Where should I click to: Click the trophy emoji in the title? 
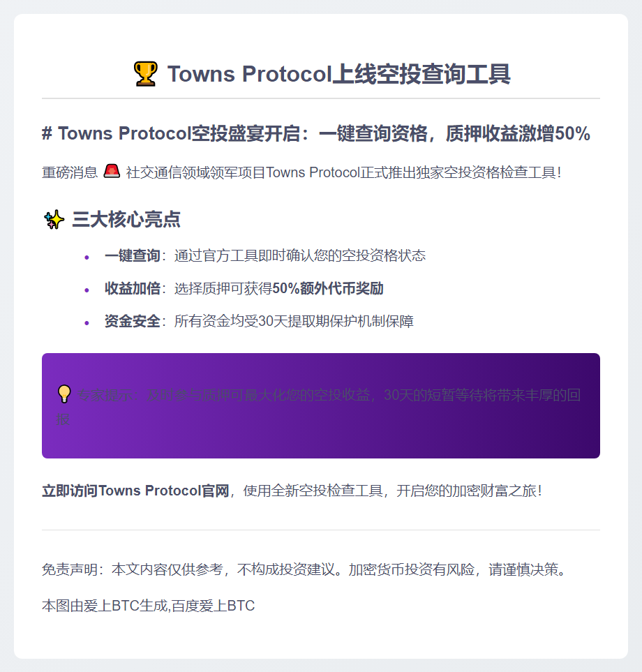[145, 74]
